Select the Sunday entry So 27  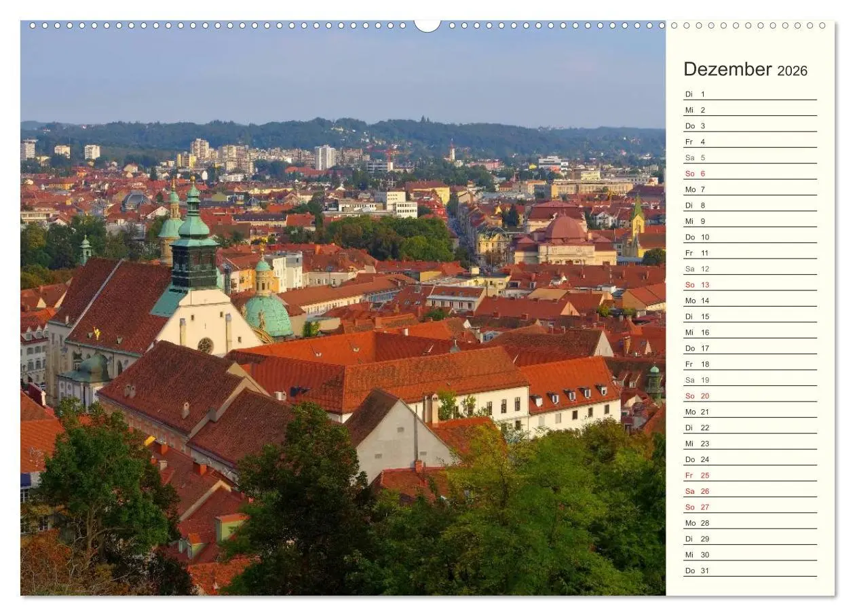[695, 507]
